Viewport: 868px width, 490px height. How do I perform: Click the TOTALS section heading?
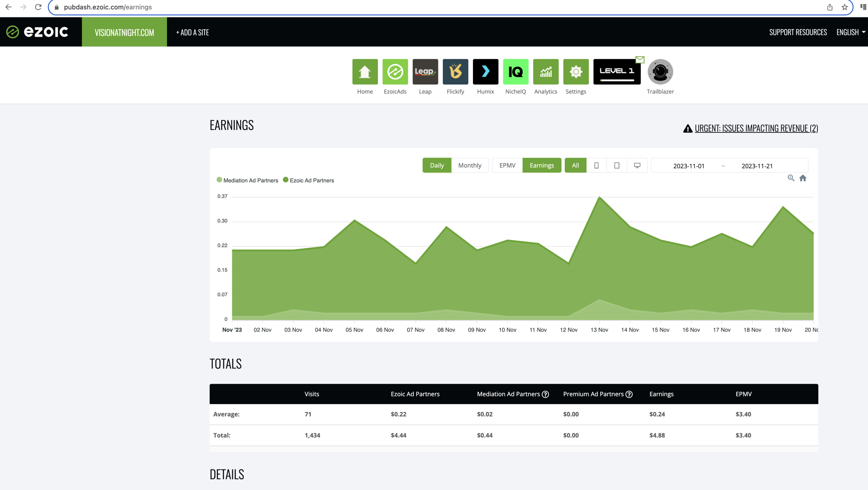225,363
